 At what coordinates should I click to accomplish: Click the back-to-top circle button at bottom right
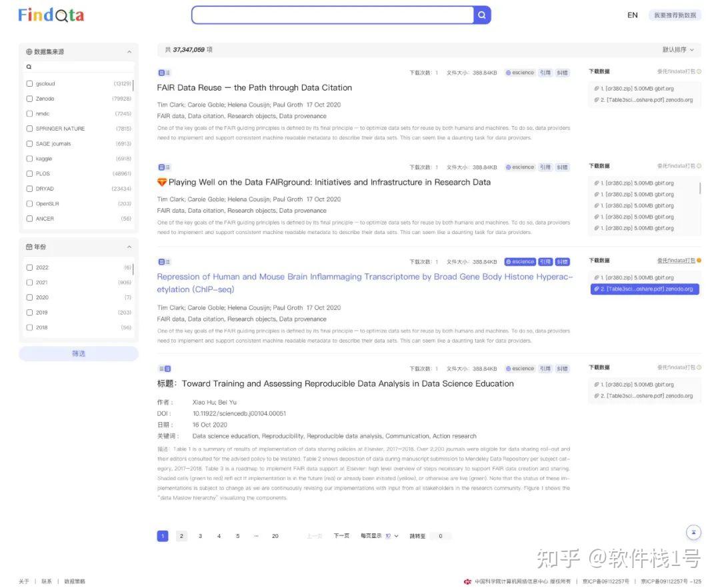tap(693, 532)
